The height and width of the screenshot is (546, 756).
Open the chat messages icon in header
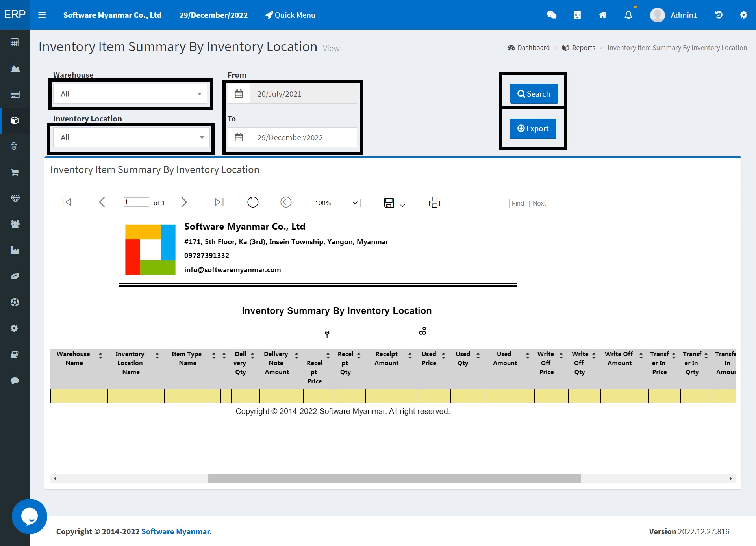[x=552, y=15]
